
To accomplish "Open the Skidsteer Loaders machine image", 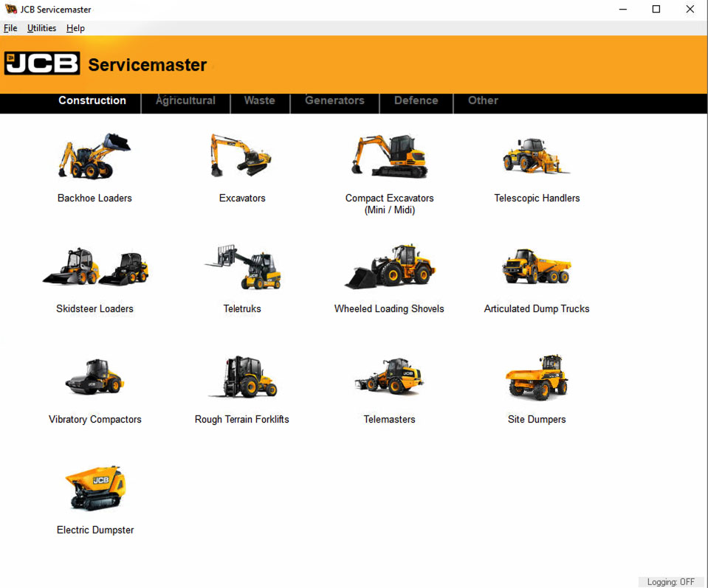I will click(95, 266).
